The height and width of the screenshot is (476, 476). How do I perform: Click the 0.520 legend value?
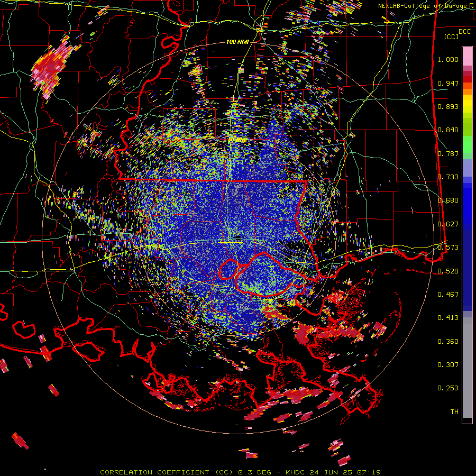point(448,271)
